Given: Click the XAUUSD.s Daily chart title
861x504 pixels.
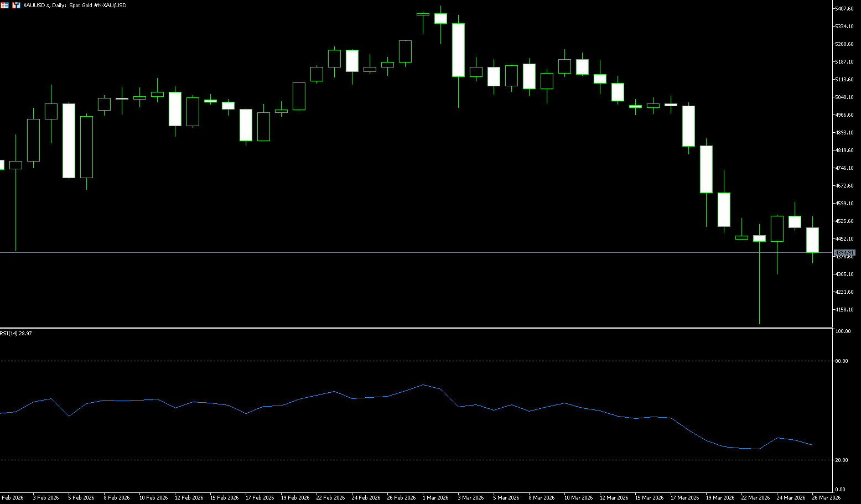Looking at the screenshot, I should click(75, 5).
